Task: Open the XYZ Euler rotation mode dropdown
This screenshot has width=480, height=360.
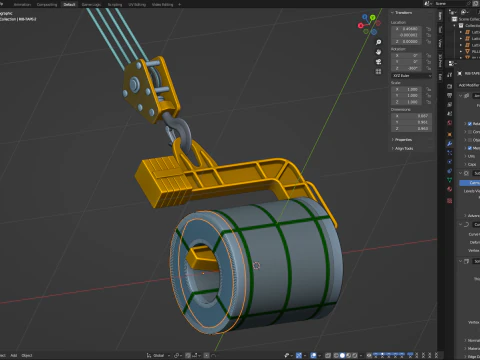Action: (x=411, y=76)
